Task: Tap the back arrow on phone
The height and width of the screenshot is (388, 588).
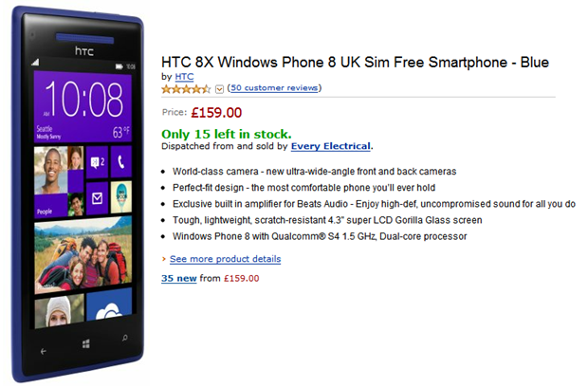Action: point(43,352)
